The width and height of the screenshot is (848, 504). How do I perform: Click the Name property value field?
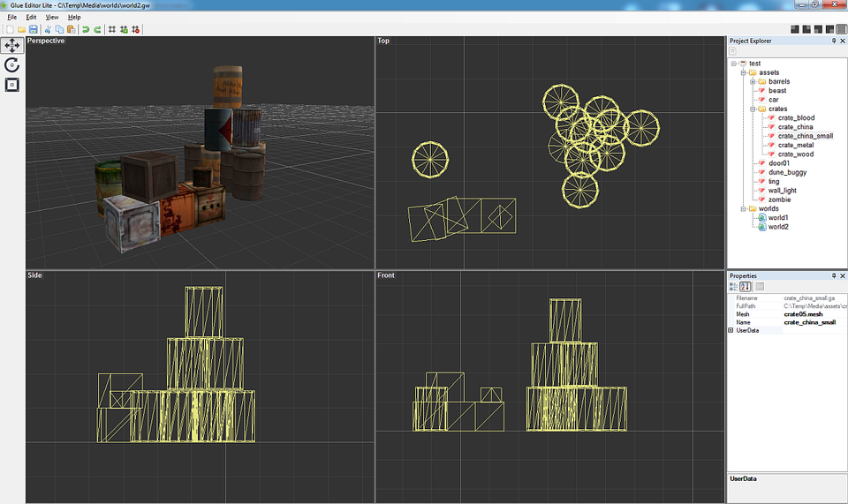813,322
